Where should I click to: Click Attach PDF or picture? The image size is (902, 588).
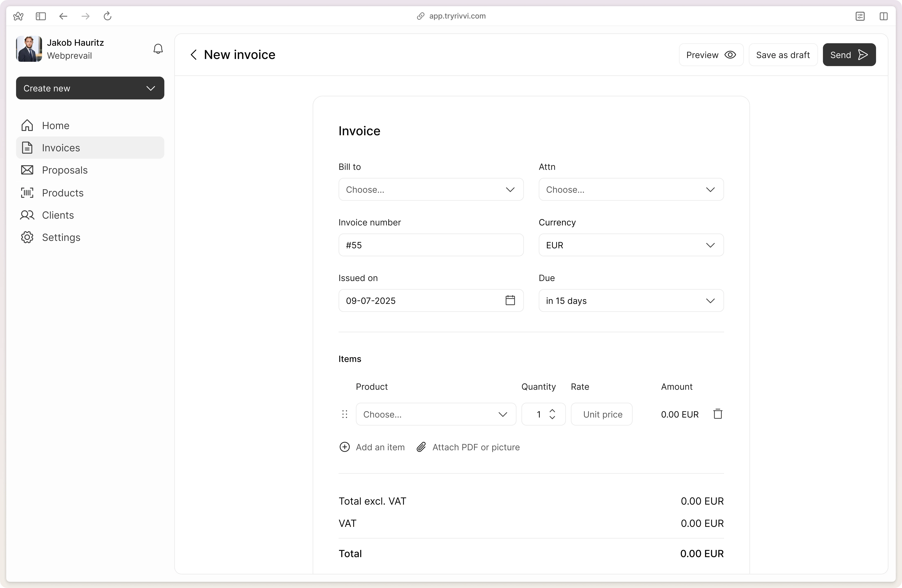pos(468,447)
